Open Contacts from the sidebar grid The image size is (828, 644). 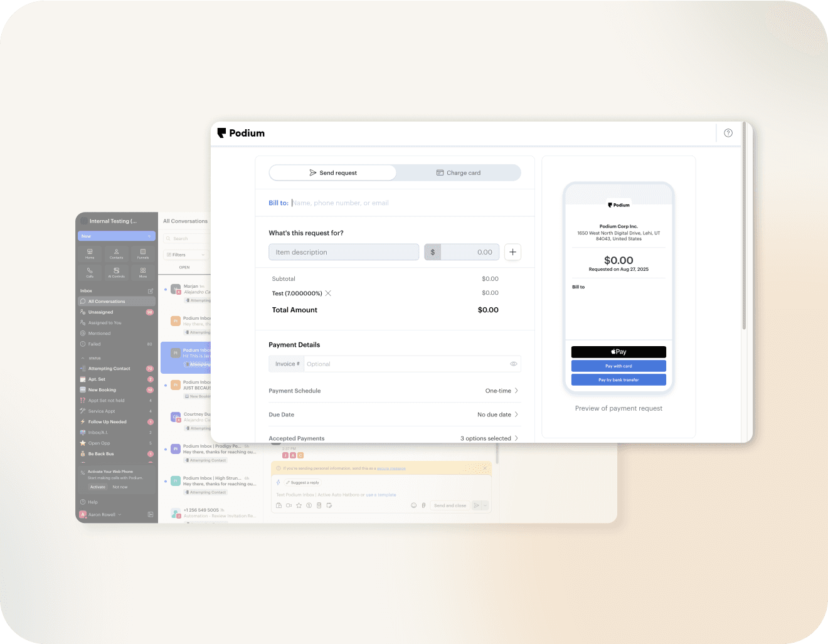coord(117,253)
